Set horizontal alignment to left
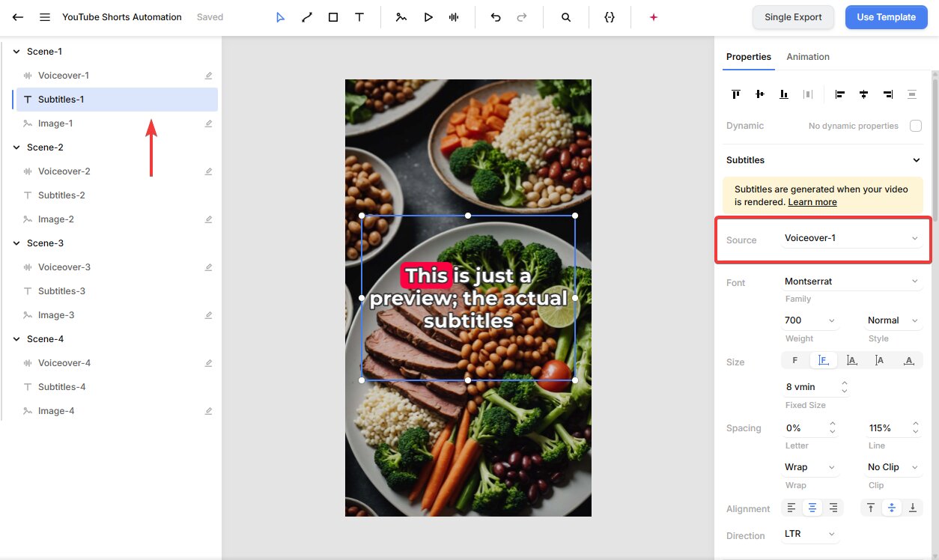Image resolution: width=939 pixels, height=560 pixels. [791, 508]
